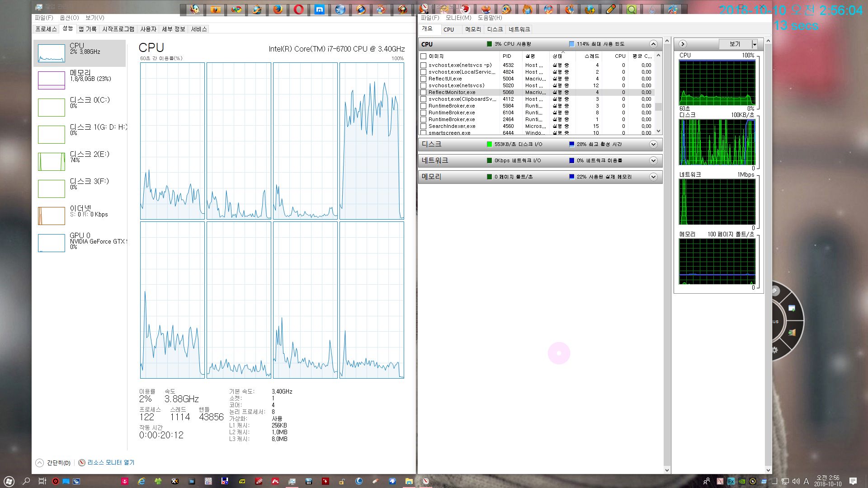Viewport: 868px width, 488px height.
Task: Open the 메모리 tab in Resource Monitor
Action: 473,29
